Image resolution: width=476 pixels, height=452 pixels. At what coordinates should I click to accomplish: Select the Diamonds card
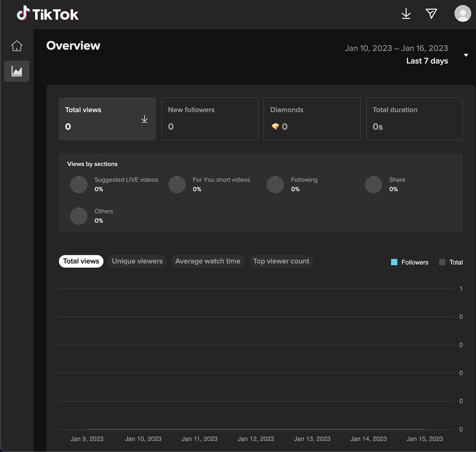(312, 119)
